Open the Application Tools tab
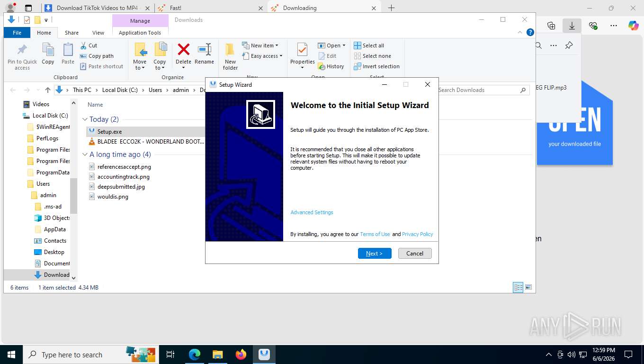The image size is (644, 364). click(140, 33)
